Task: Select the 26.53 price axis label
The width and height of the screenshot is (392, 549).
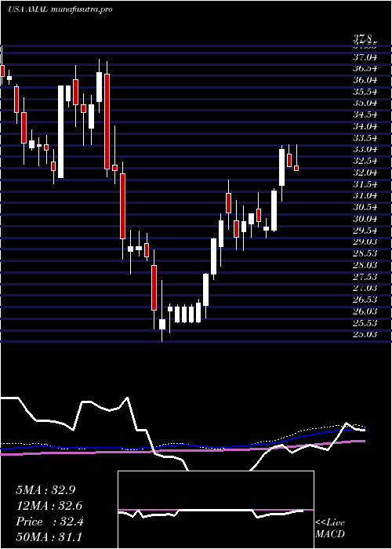Action: pos(365,300)
